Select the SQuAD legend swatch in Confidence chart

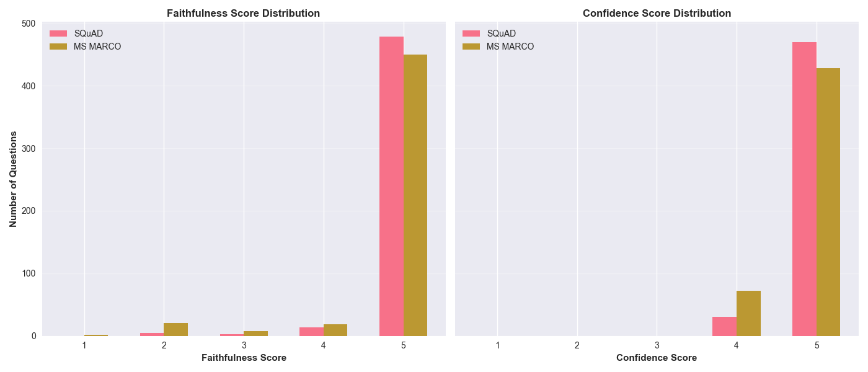coord(471,33)
